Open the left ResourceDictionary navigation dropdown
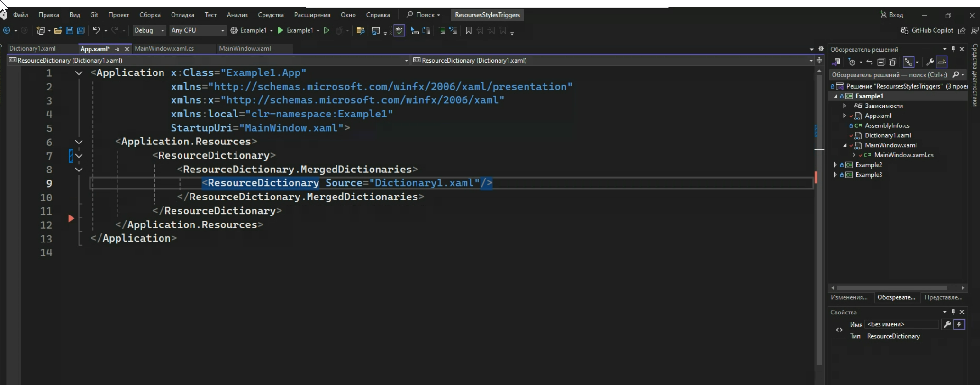Viewport: 980px width, 385px height. [406, 61]
